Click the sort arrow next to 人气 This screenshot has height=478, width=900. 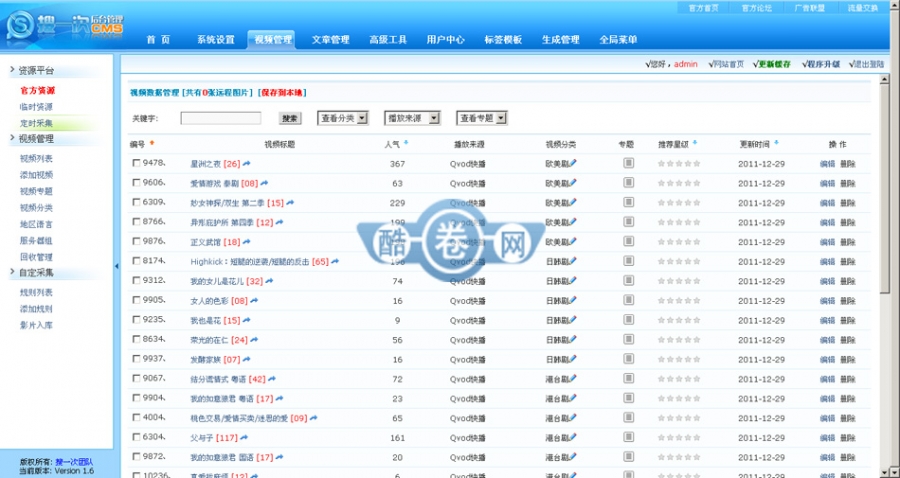pyautogui.click(x=406, y=144)
